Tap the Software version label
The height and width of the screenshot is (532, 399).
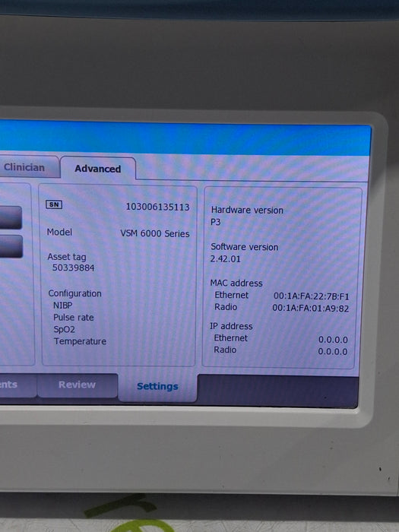coord(244,247)
